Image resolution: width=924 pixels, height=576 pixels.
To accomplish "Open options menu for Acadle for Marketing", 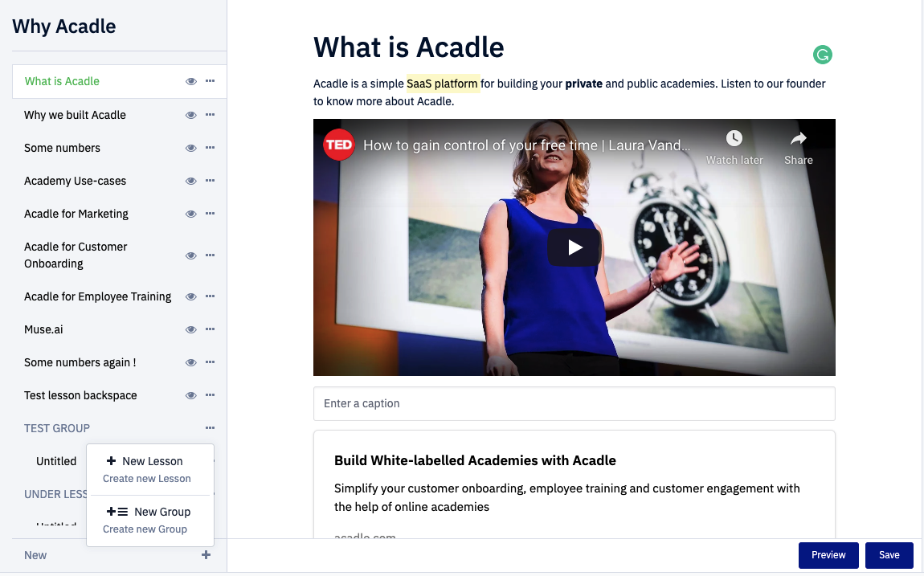I will click(210, 213).
